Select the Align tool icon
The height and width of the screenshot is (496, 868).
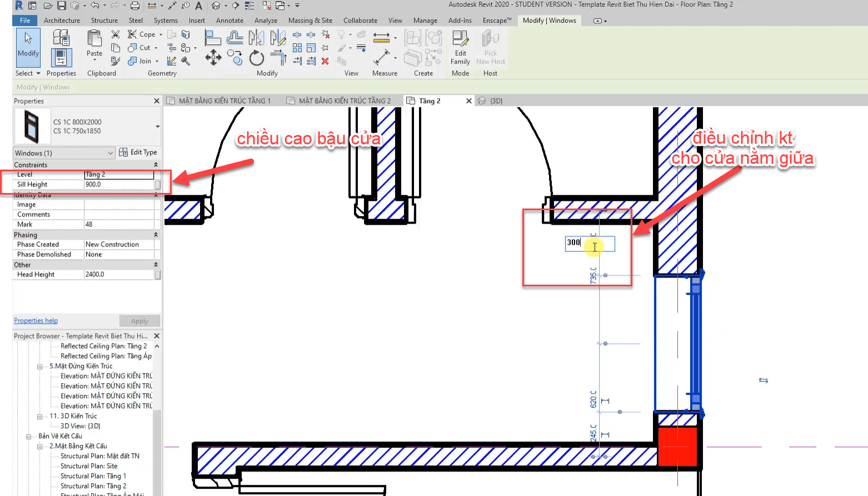(213, 38)
